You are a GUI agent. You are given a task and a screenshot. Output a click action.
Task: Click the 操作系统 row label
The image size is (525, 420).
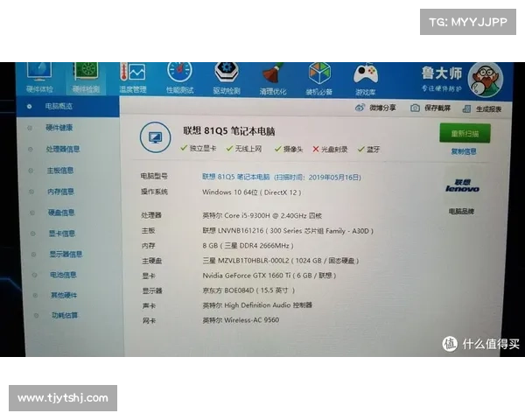[x=154, y=192]
